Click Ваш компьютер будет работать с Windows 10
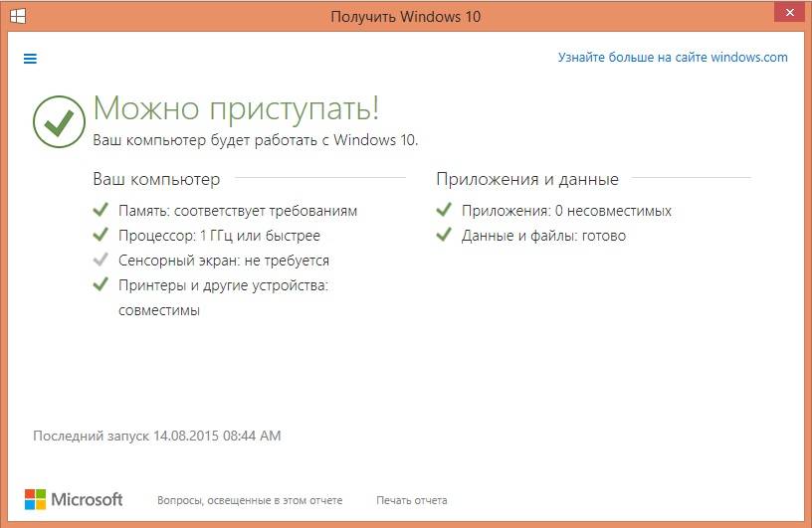812x528 pixels. 256,140
